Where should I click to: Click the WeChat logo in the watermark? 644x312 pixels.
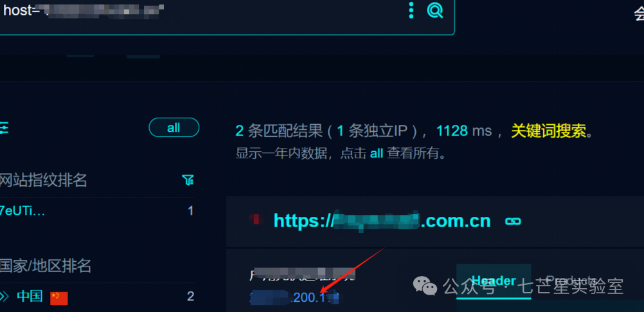425,285
